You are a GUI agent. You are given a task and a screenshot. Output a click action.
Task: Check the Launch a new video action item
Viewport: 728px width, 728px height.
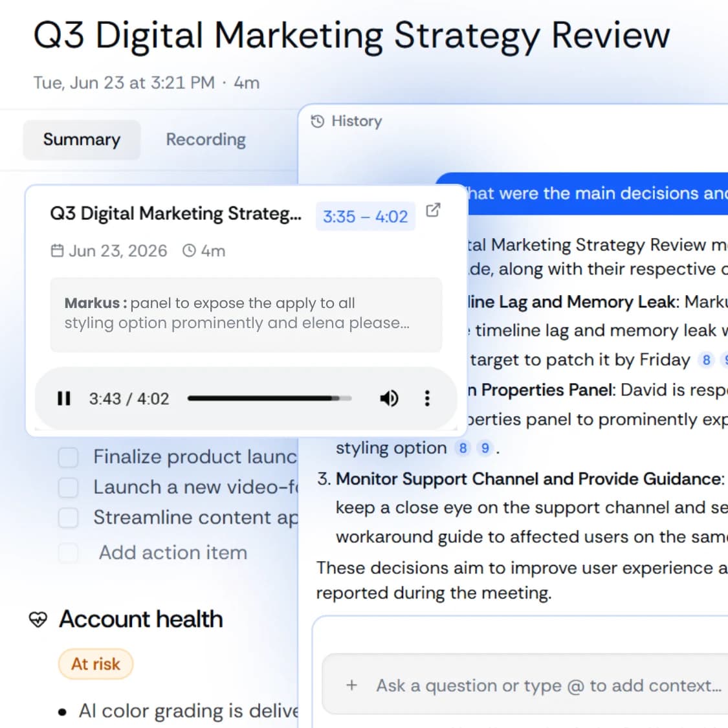(x=68, y=487)
